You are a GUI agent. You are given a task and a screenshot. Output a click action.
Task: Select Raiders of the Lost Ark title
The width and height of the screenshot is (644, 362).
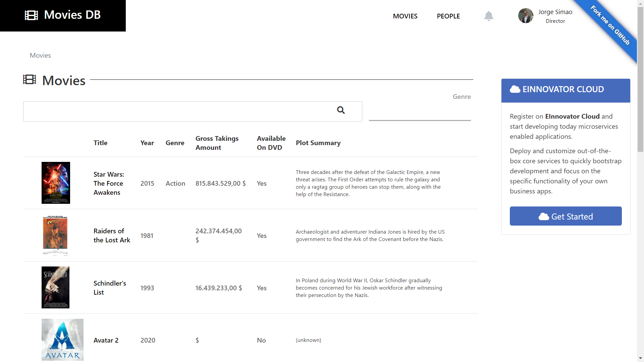pyautogui.click(x=112, y=235)
